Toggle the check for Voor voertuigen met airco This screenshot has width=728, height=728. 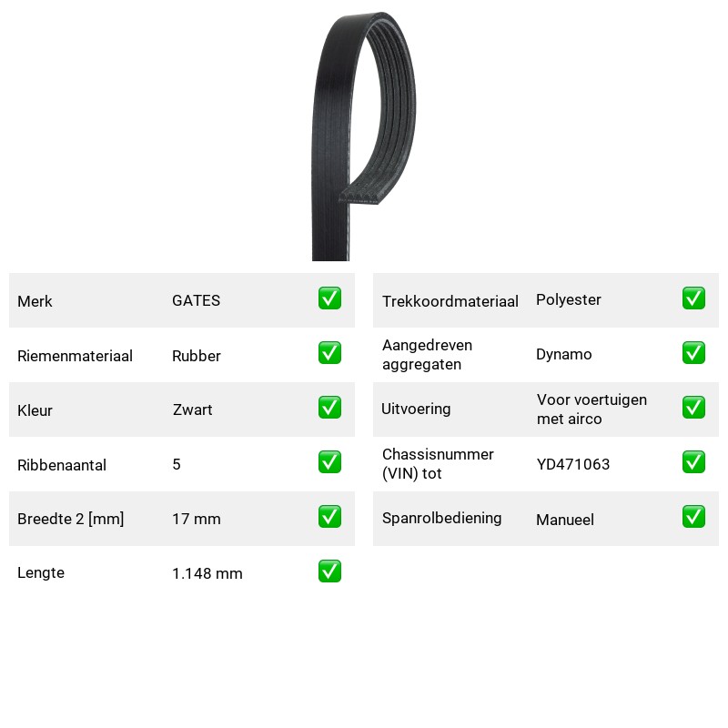[693, 407]
